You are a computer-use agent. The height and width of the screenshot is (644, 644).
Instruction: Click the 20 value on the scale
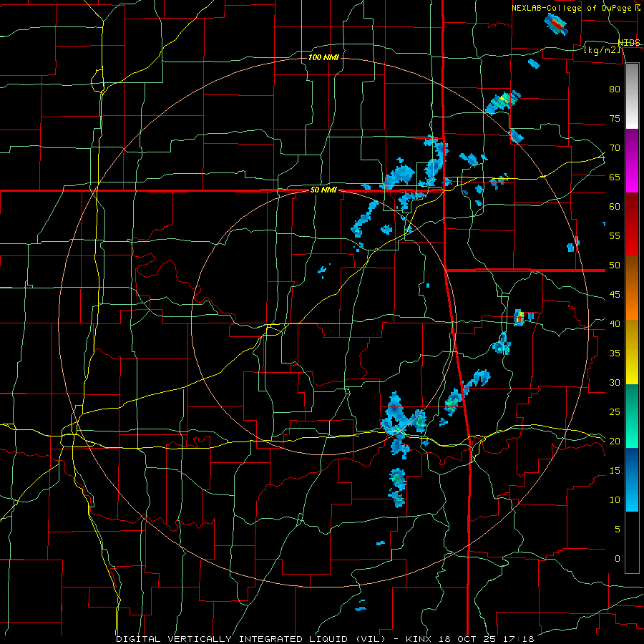[x=615, y=441]
